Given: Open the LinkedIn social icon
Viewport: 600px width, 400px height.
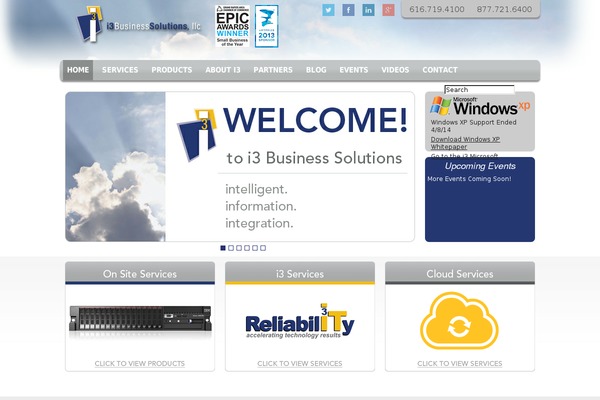Looking at the screenshot, I should [x=368, y=10].
